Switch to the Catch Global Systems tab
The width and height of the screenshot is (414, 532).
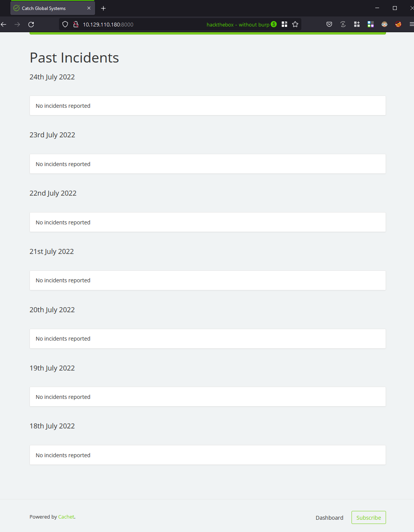point(46,8)
